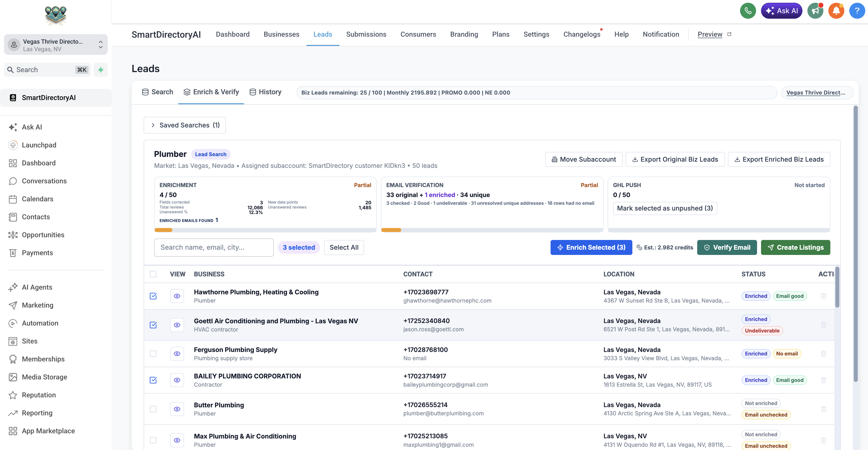Open the Consumers tab
Image resolution: width=868 pixels, height=450 pixels.
point(418,34)
